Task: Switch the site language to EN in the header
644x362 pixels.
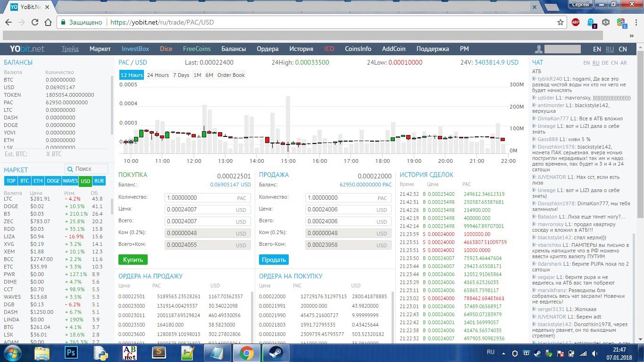Action: tap(597, 49)
